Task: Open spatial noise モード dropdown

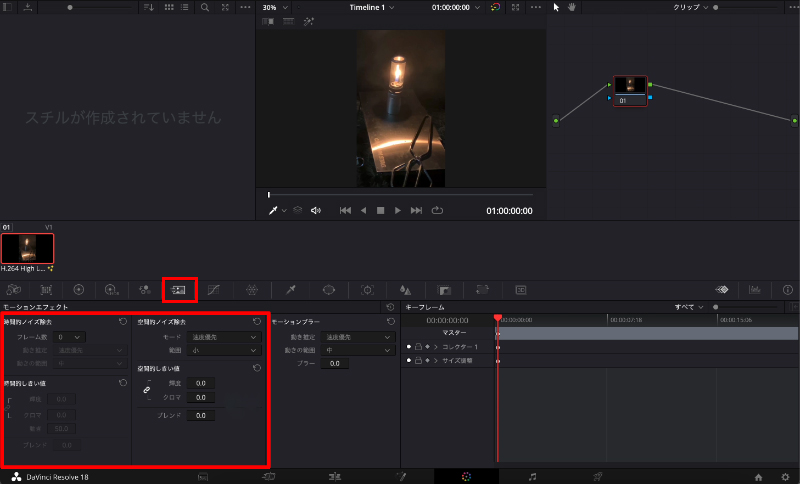Action: [x=220, y=338]
